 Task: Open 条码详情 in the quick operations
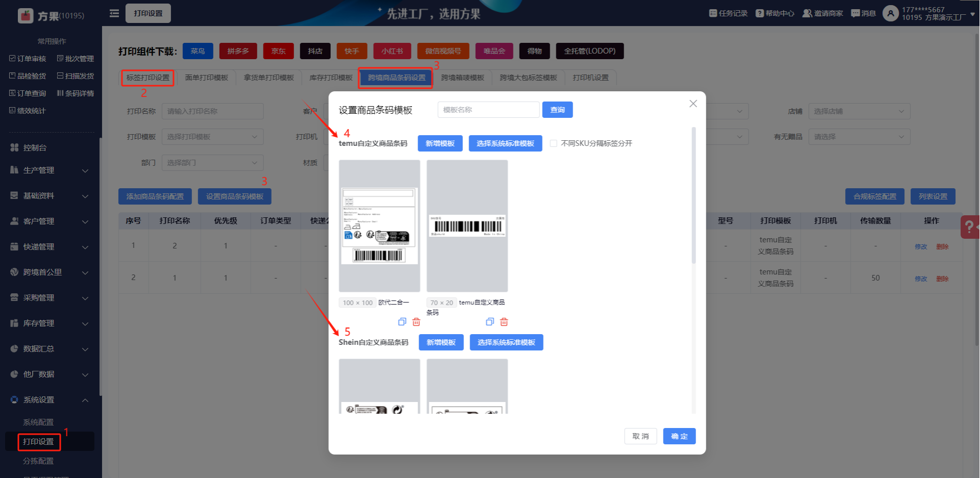[x=76, y=93]
